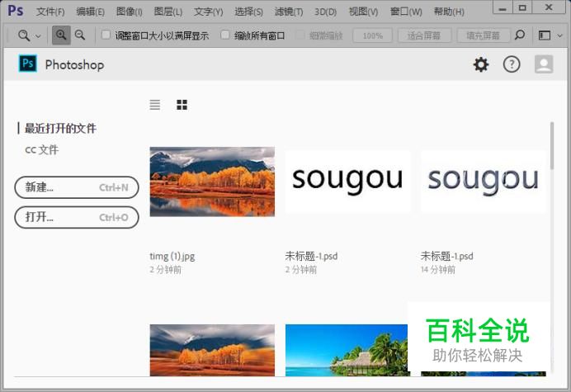Click the 100% zoom button
The image size is (571, 392).
coord(372,35)
